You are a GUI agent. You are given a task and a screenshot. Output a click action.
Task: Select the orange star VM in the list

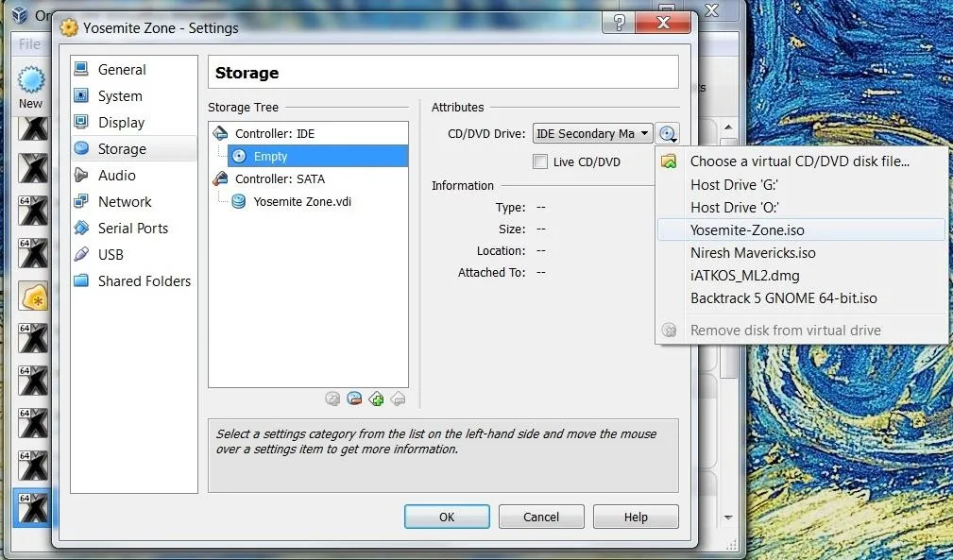click(x=33, y=297)
